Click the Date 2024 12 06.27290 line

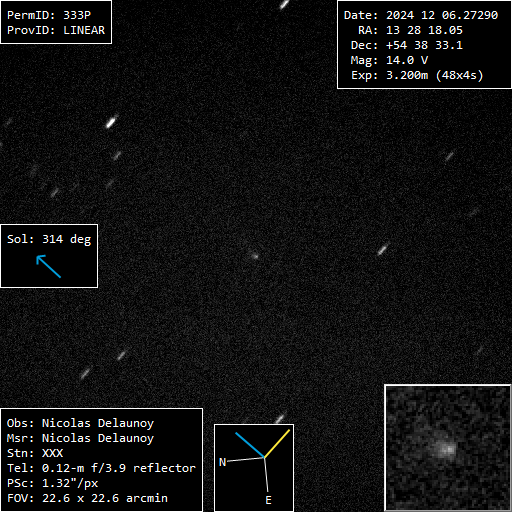421,15
